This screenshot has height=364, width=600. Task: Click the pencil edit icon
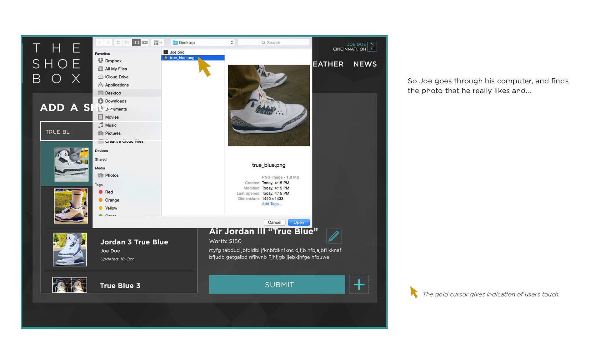334,236
